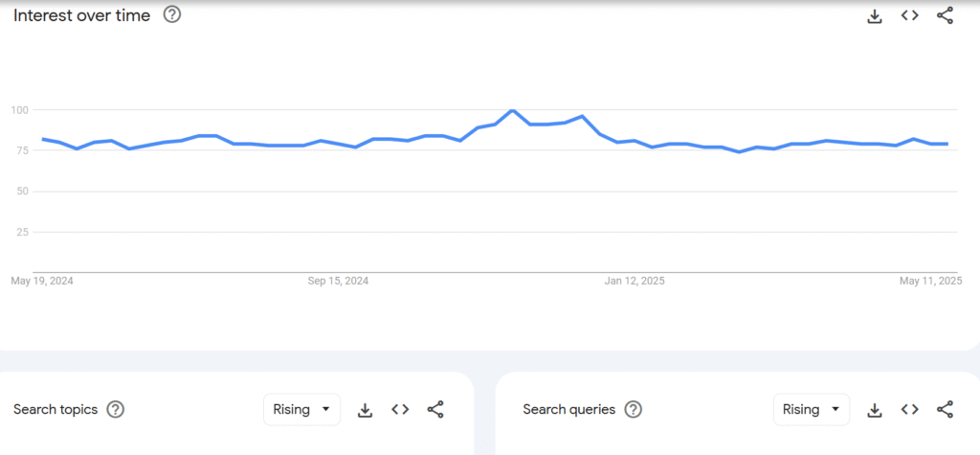Open help icon next to Search queries
Image resolution: width=980 pixels, height=455 pixels.
633,410
